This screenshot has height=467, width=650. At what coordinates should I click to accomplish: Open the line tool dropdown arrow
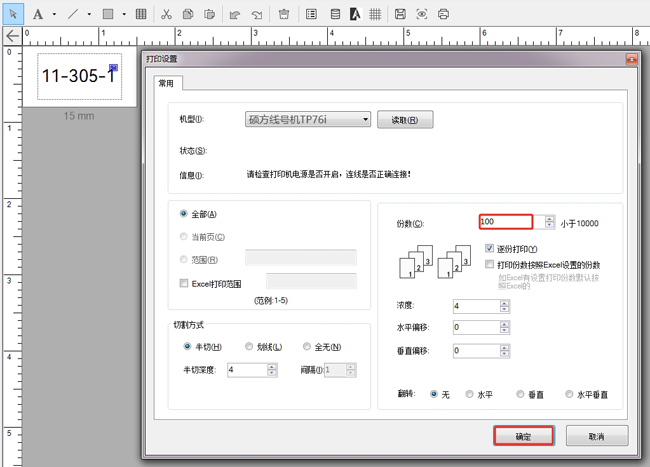pos(89,15)
